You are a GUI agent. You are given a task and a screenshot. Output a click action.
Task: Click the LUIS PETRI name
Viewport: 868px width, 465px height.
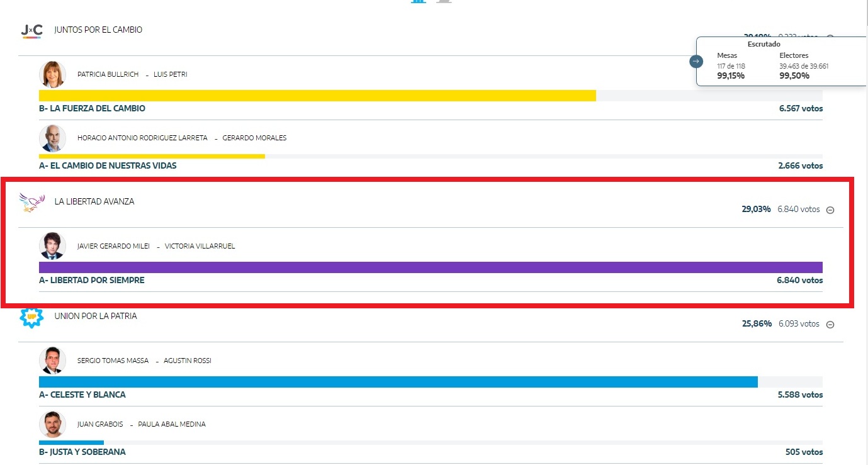pos(170,74)
